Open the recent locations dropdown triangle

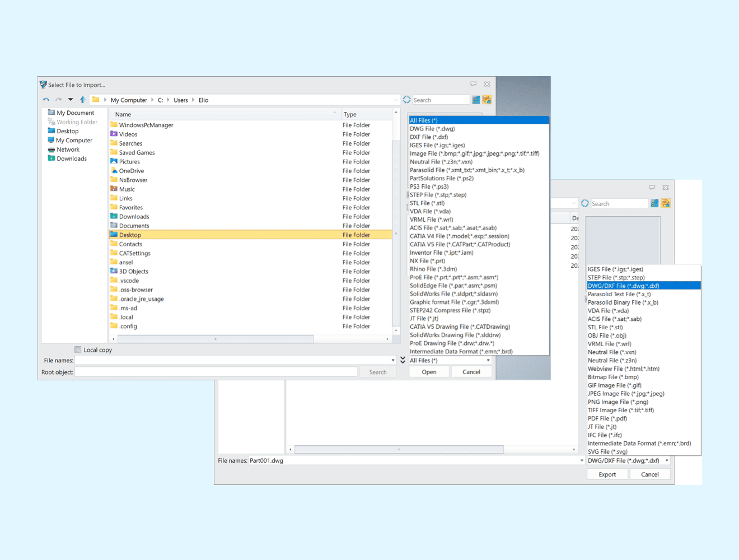click(71, 100)
